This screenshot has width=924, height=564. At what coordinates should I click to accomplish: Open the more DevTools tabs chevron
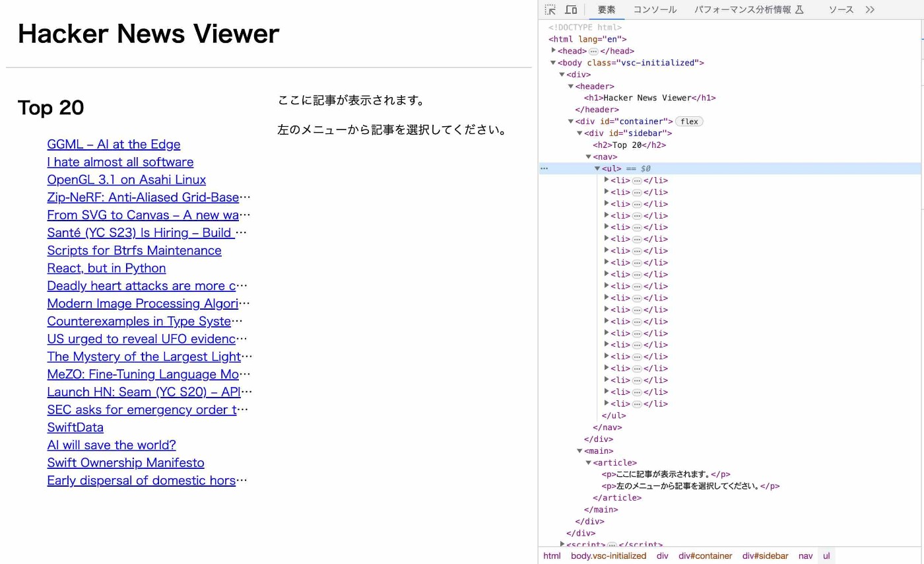coord(870,9)
